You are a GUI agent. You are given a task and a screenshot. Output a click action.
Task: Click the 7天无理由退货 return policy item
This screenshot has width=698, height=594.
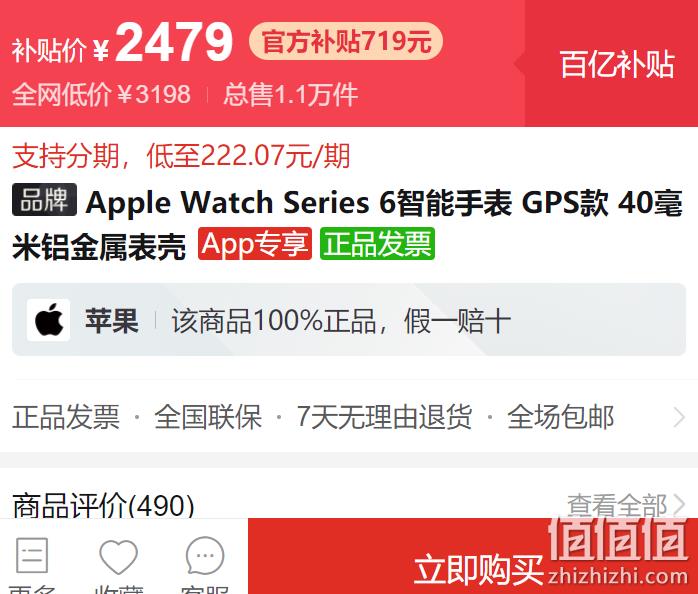pyautogui.click(x=384, y=418)
